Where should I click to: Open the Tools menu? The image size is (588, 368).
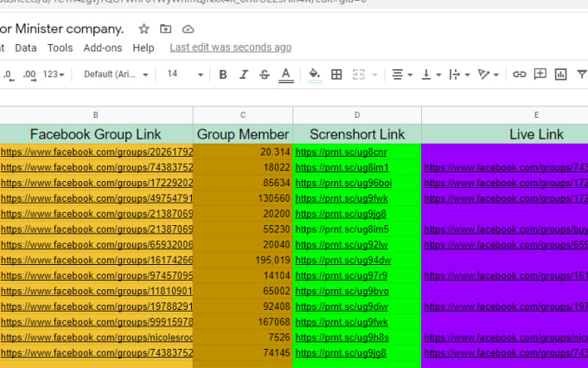(60, 48)
